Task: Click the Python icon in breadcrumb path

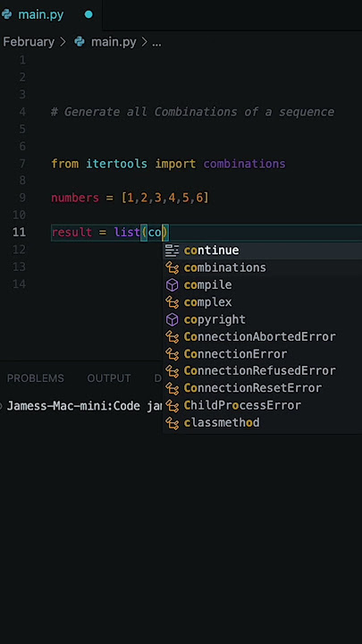Action: pos(80,42)
